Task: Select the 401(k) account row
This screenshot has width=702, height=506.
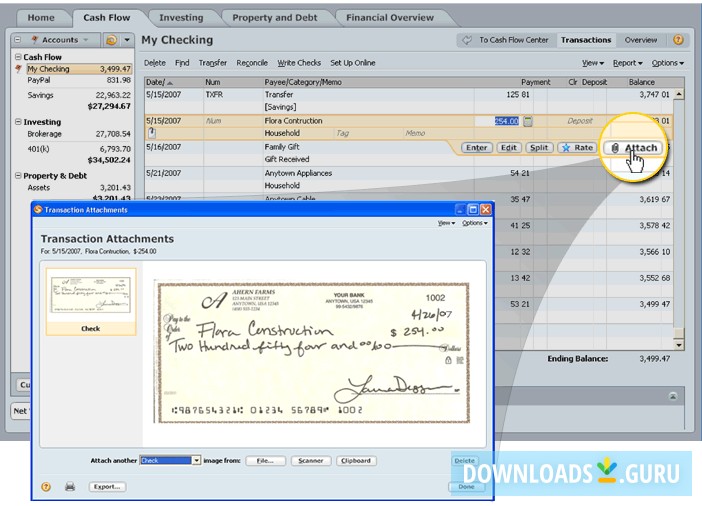Action: click(x=79, y=149)
